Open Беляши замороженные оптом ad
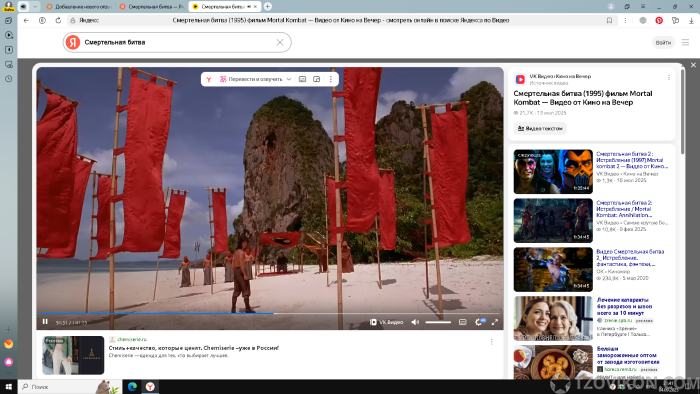 (x=628, y=355)
